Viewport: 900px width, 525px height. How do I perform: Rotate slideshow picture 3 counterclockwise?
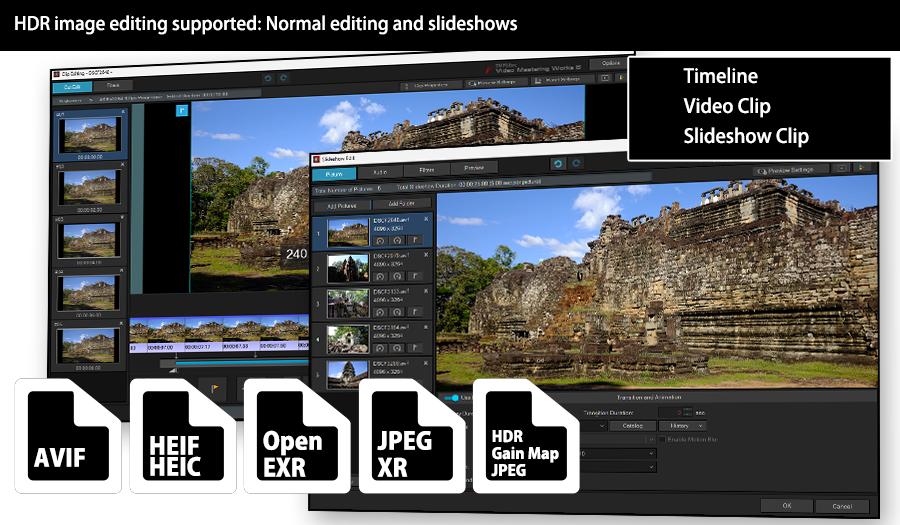[x=380, y=313]
